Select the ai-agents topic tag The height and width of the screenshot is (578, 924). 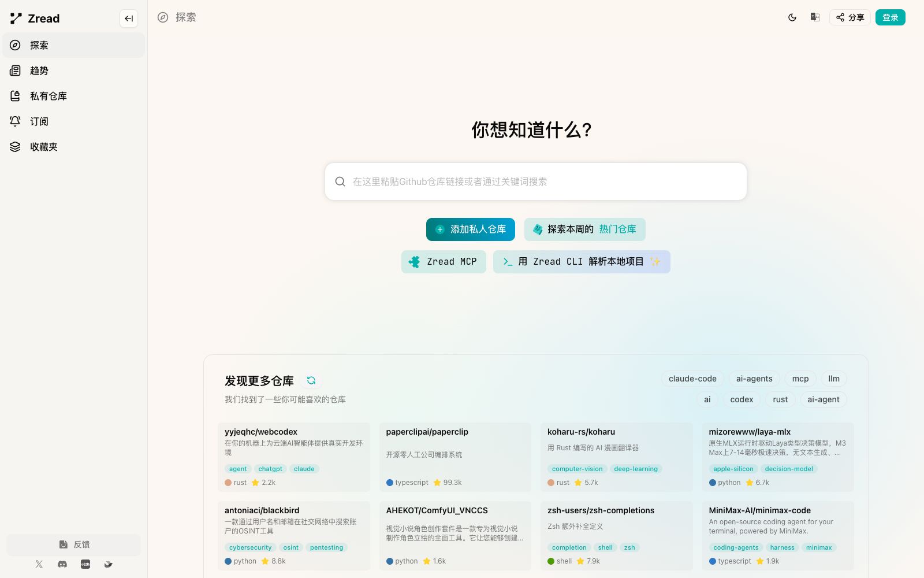click(x=754, y=379)
